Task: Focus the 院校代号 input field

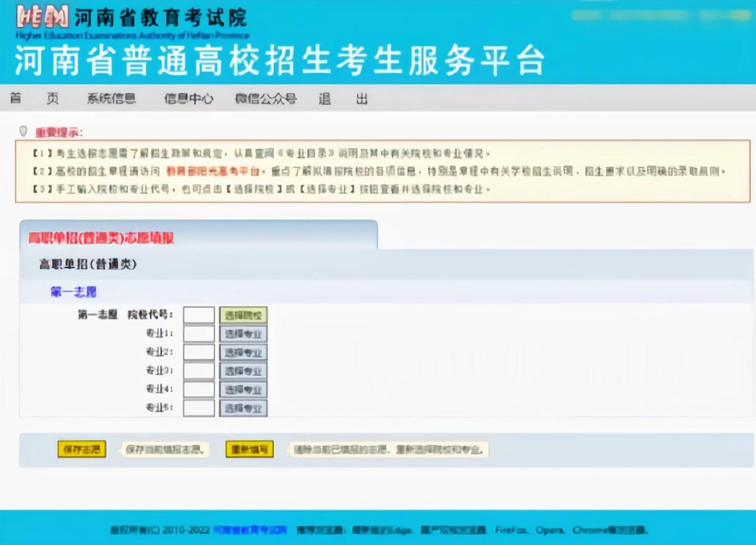Action: [199, 315]
